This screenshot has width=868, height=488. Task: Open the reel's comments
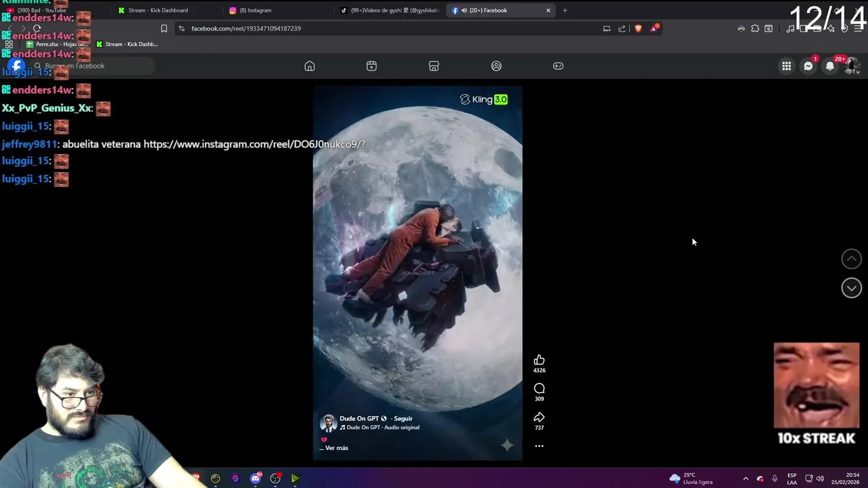[x=539, y=388]
